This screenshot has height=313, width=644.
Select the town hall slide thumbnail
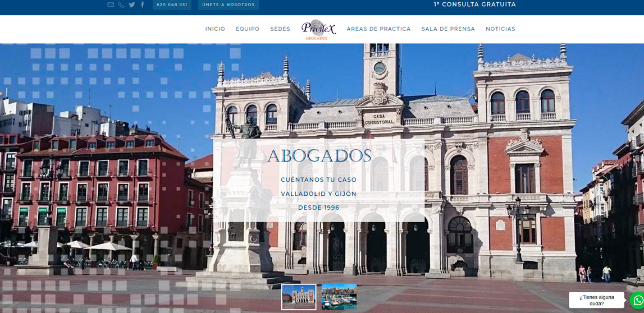pyautogui.click(x=299, y=297)
